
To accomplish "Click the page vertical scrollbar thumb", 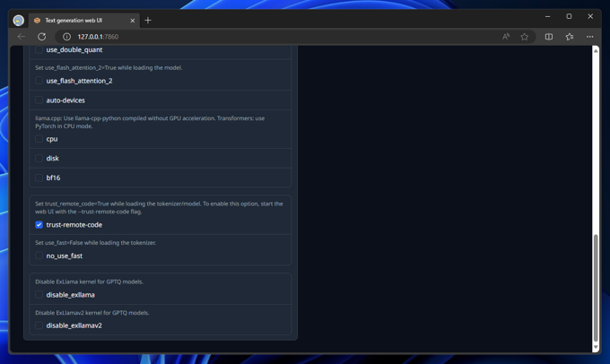I will point(596,288).
